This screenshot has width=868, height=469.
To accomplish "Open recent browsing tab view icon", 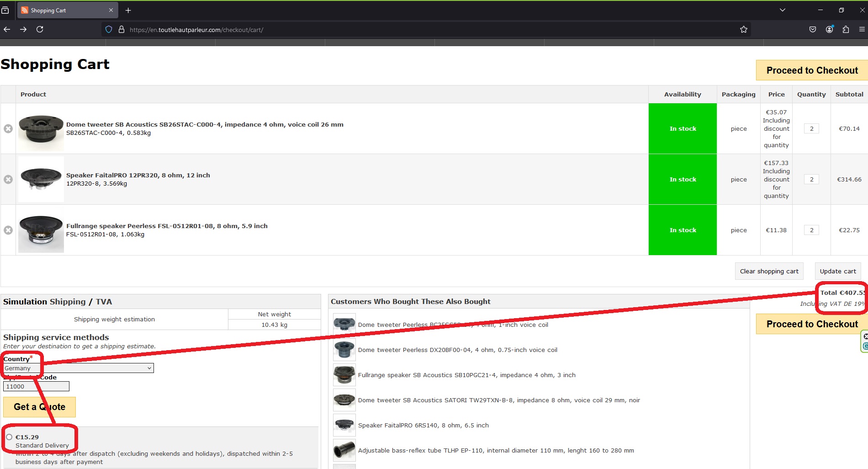I will pyautogui.click(x=5, y=10).
